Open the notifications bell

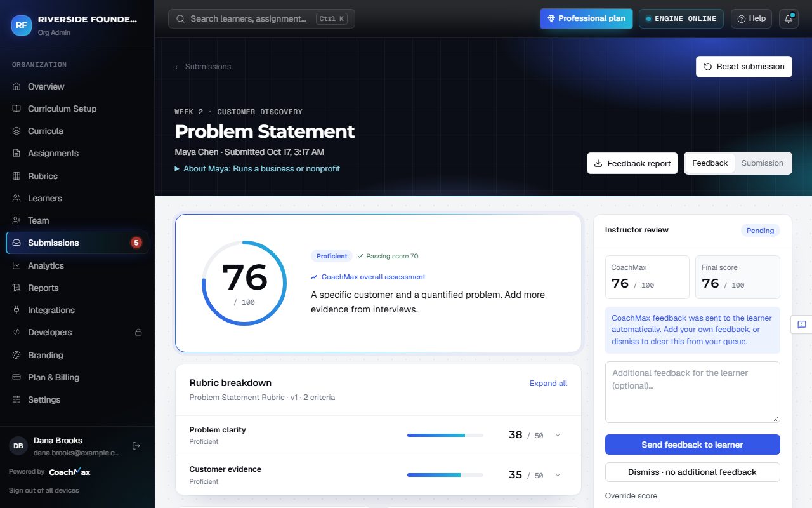(789, 18)
